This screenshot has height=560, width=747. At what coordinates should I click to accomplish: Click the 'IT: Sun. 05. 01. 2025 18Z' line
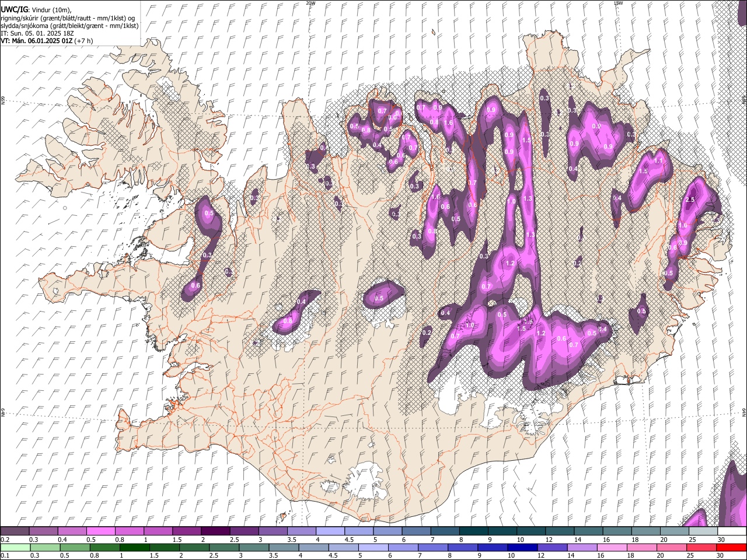click(x=38, y=33)
